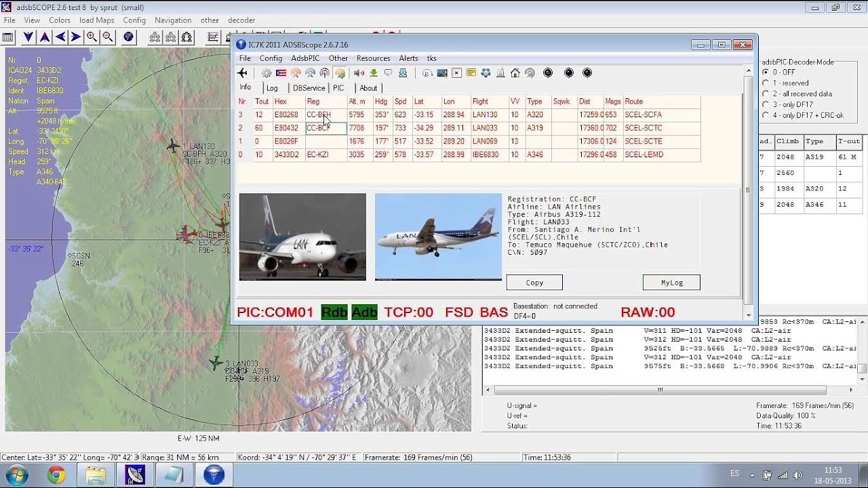Click right LAN aircraft in-flight photo
Viewport: 868px width, 488px height.
pyautogui.click(x=438, y=237)
